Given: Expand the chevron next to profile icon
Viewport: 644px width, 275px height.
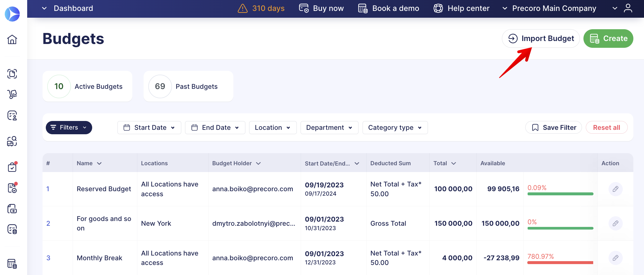Looking at the screenshot, I should tap(615, 8).
